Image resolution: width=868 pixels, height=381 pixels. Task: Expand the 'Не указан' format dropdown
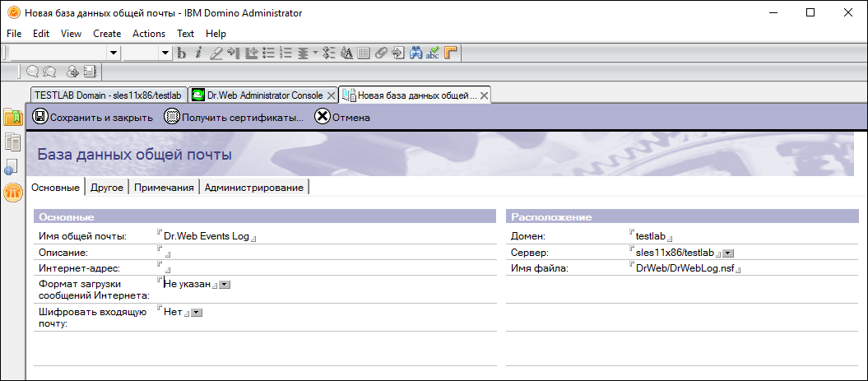pyautogui.click(x=225, y=285)
